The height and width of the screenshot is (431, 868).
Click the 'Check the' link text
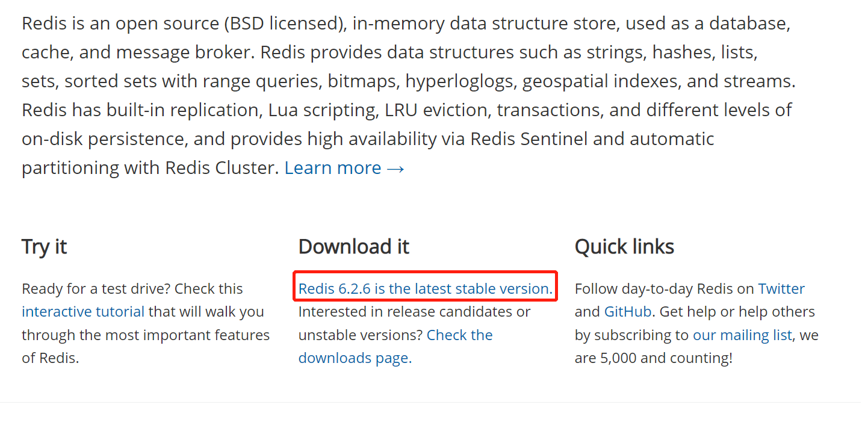tap(460, 335)
